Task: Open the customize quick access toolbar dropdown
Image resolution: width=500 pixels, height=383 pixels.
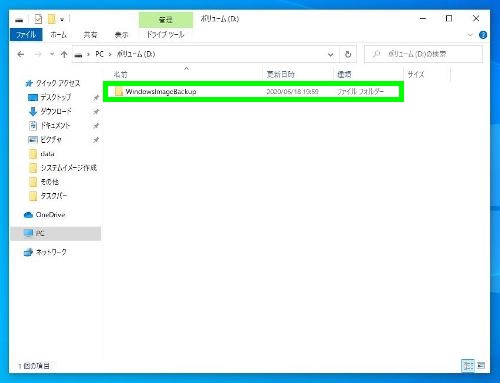Action: tap(62, 20)
